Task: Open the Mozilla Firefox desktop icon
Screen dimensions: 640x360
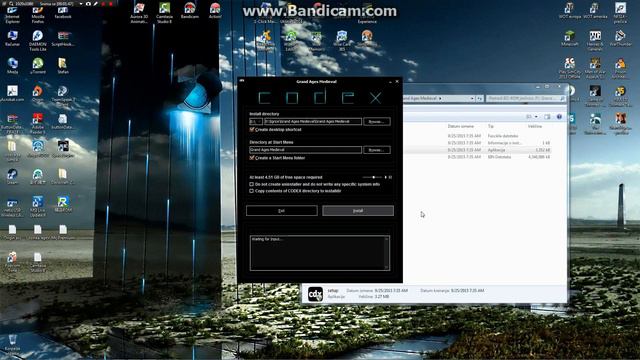Action: [38, 14]
